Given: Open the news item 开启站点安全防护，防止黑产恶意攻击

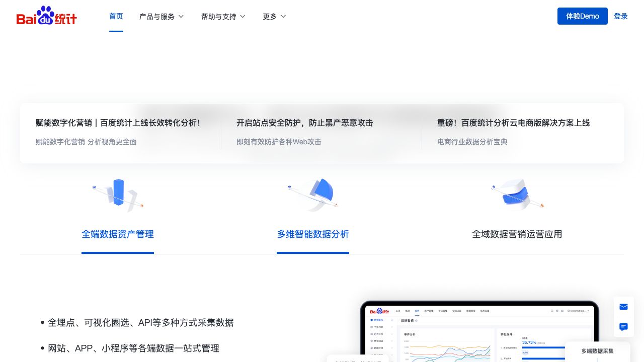Looking at the screenshot, I should point(304,123).
